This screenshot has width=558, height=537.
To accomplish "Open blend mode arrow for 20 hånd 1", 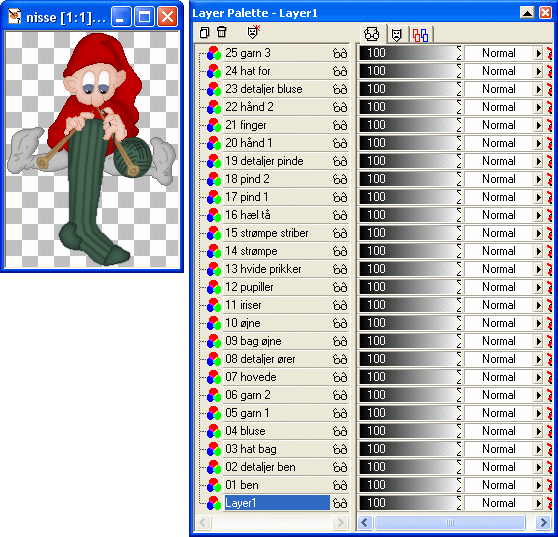I will pos(538,143).
